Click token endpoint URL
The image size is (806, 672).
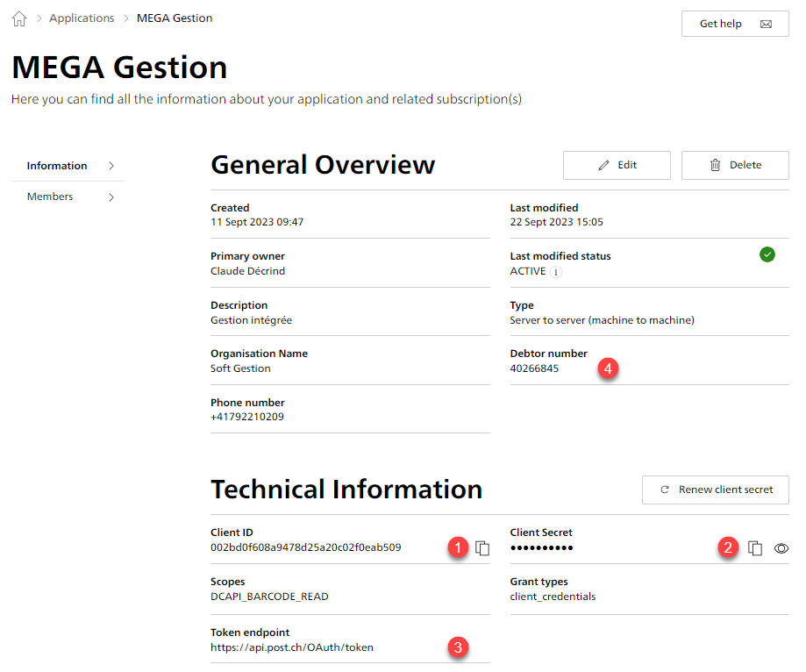point(292,647)
